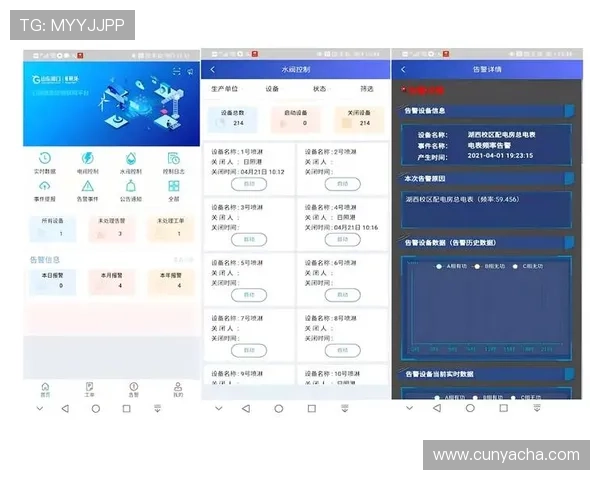The image size is (600, 480).
Task: Open 电闸控制 lightning bolt icon
Action: click(x=88, y=162)
